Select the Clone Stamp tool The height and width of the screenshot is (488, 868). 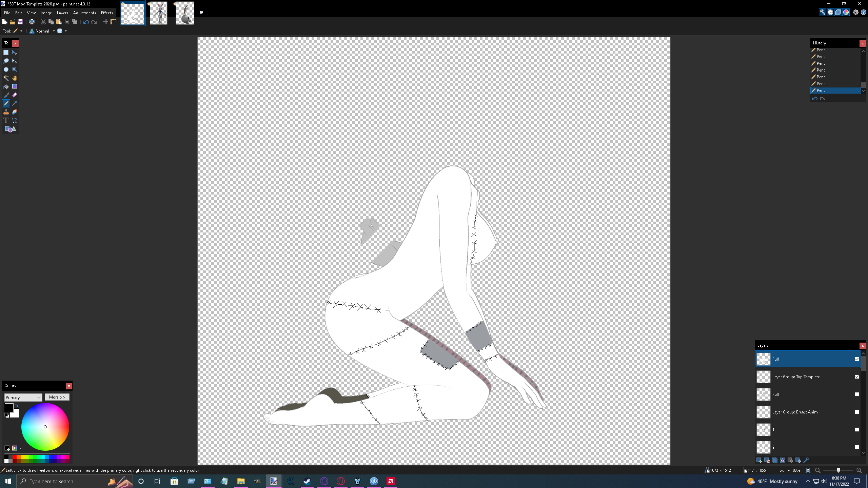pos(6,112)
